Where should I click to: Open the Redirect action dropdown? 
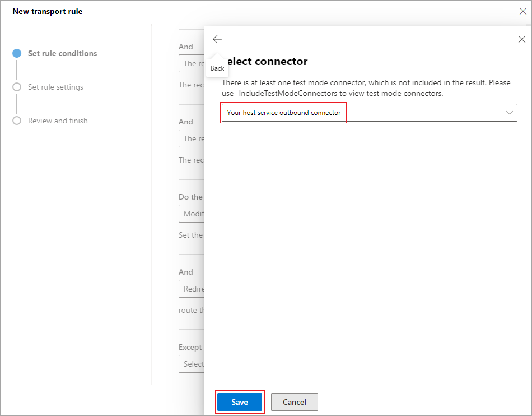[192, 289]
